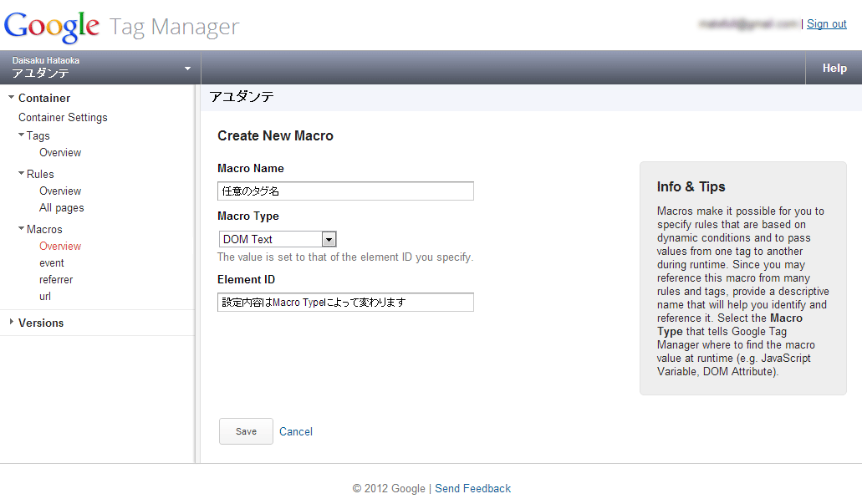Select the event macro
This screenshot has width=862, height=504.
[x=52, y=263]
